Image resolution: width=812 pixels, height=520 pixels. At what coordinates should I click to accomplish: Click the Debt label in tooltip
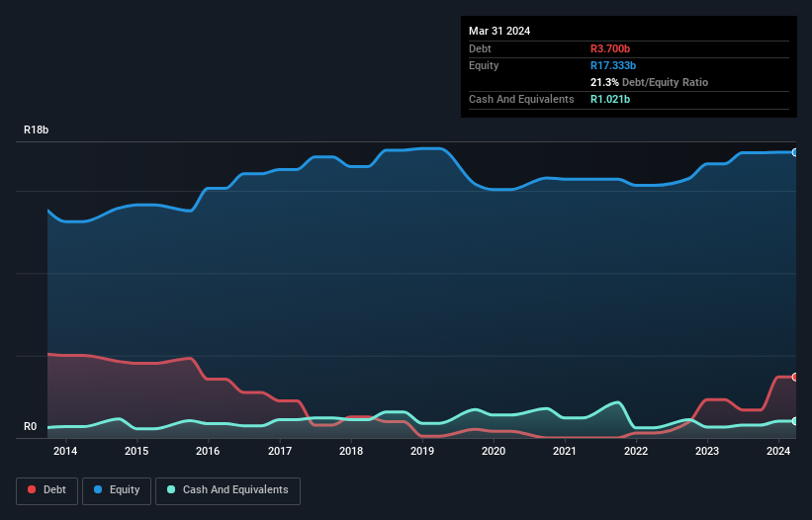coord(480,48)
